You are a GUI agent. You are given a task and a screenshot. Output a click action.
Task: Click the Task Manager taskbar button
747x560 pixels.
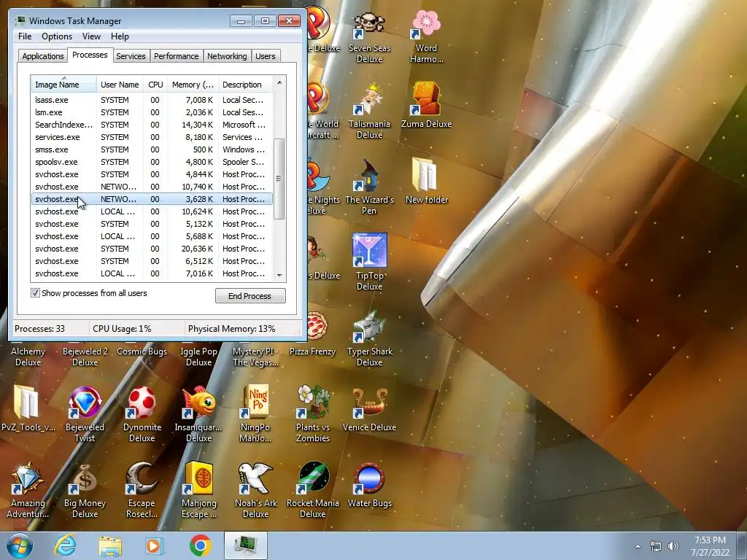click(x=246, y=545)
